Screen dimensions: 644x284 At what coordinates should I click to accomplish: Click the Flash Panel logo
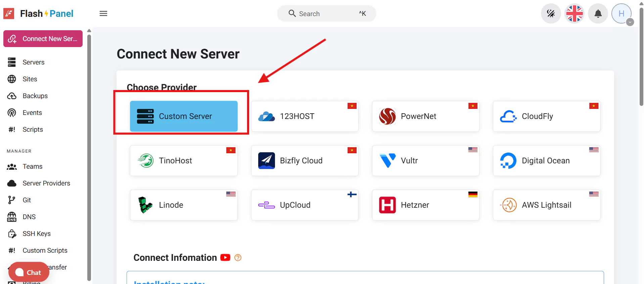[39, 13]
